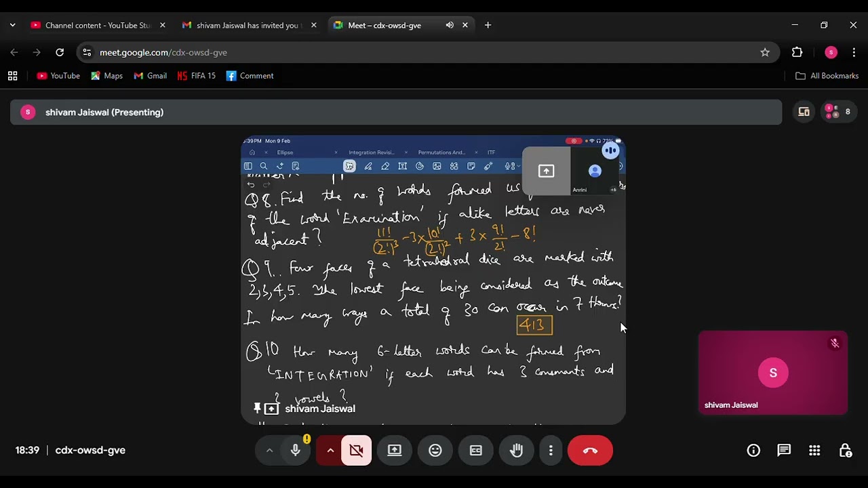Toggle captions in Meet toolbar
The image size is (868, 488).
click(x=476, y=451)
